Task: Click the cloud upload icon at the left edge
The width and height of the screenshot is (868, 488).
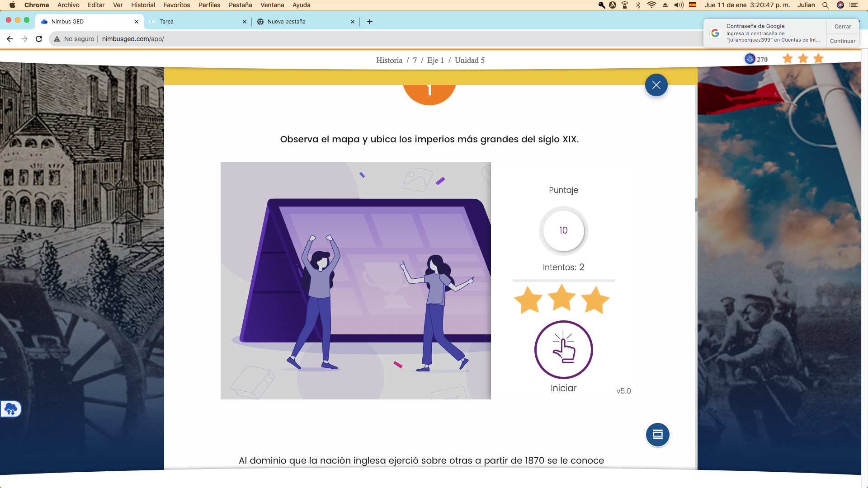Action: pos(10,409)
